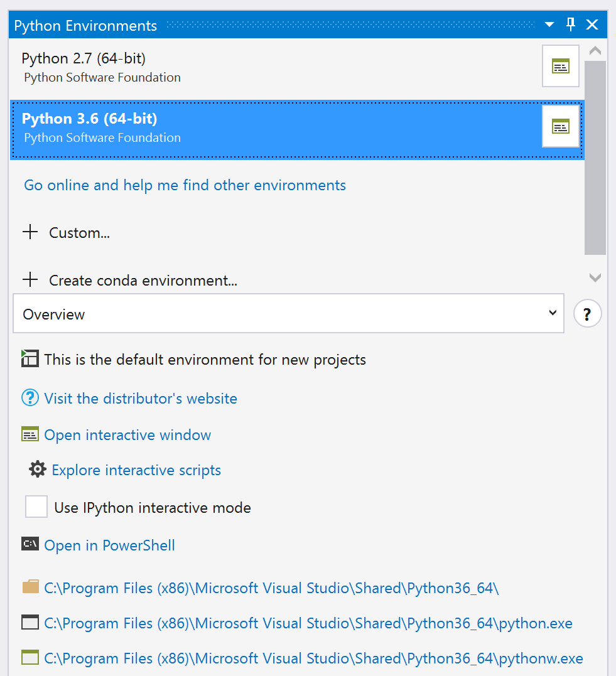Image resolution: width=616 pixels, height=676 pixels.
Task: Click the interactive window icon on Python 3.6
Action: (x=559, y=126)
